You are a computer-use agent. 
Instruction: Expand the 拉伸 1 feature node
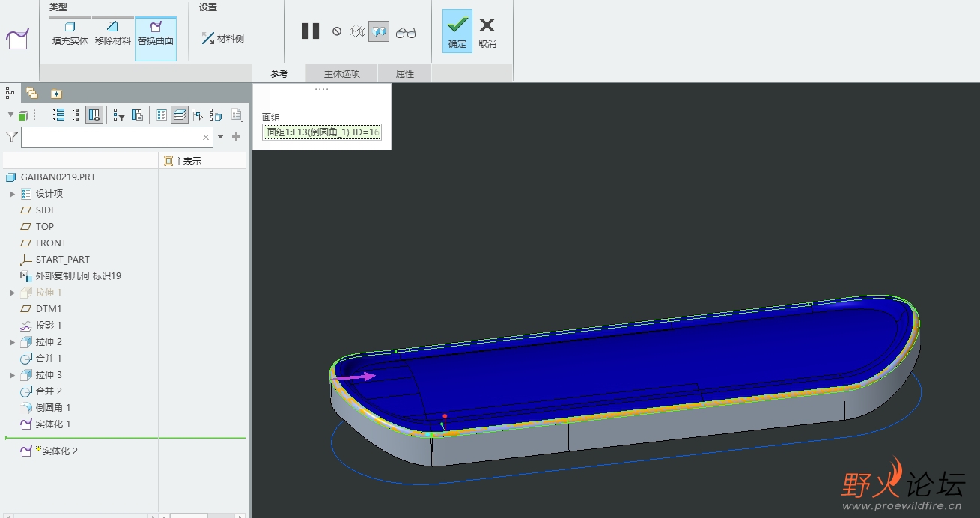12,293
